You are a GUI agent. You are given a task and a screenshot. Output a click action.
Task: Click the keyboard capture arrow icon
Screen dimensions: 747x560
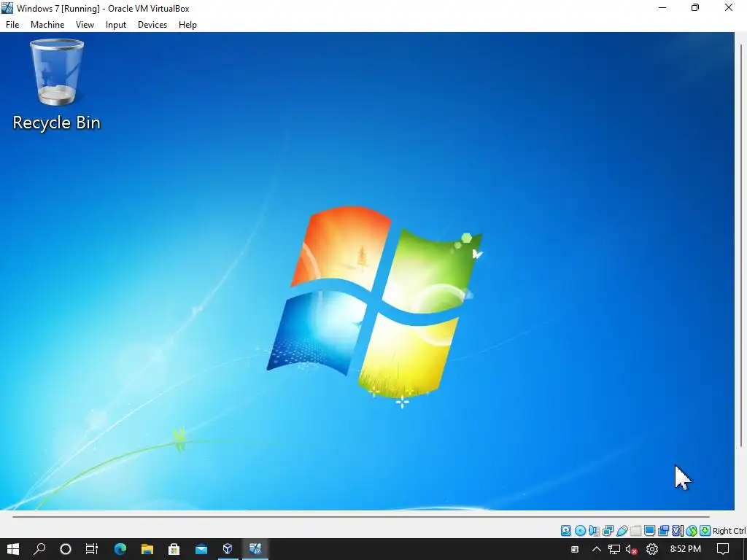705,531
